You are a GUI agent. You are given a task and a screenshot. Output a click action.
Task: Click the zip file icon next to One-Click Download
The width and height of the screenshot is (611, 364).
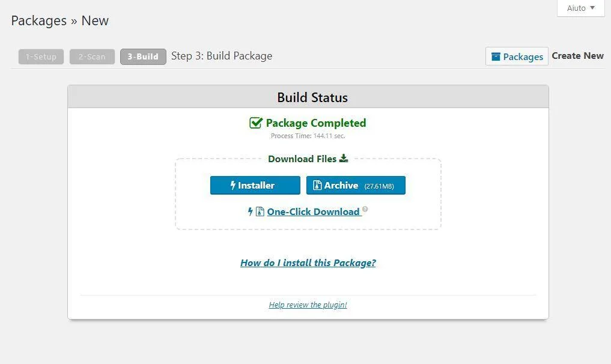click(260, 211)
